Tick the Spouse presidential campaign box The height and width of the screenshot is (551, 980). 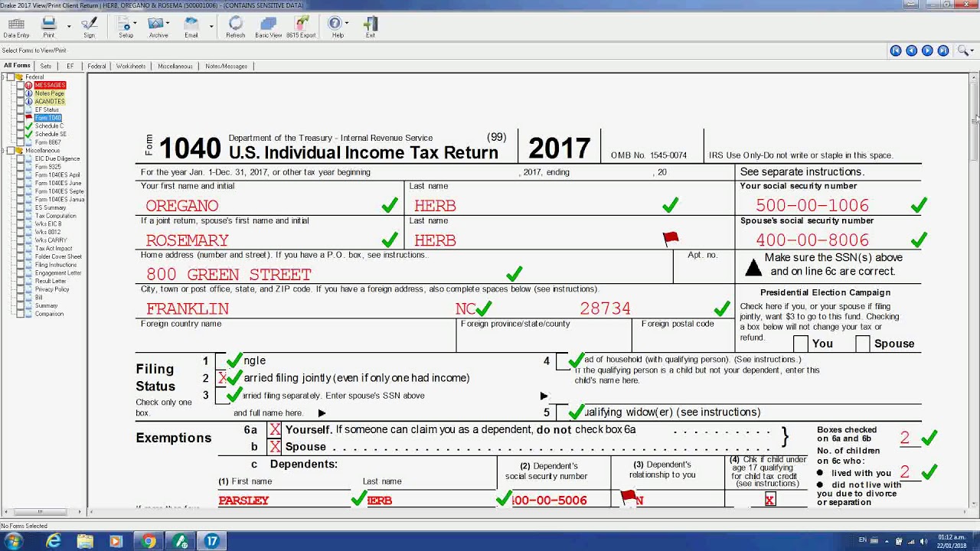pos(863,344)
